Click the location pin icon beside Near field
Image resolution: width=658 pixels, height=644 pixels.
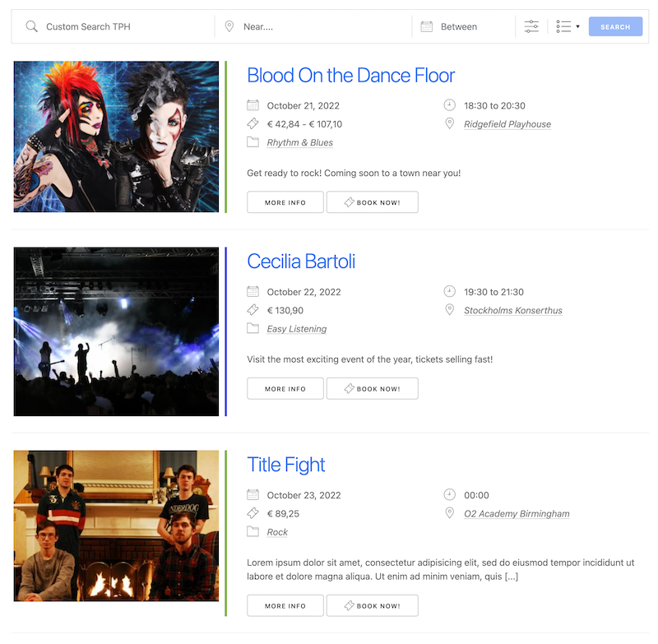[x=229, y=27]
